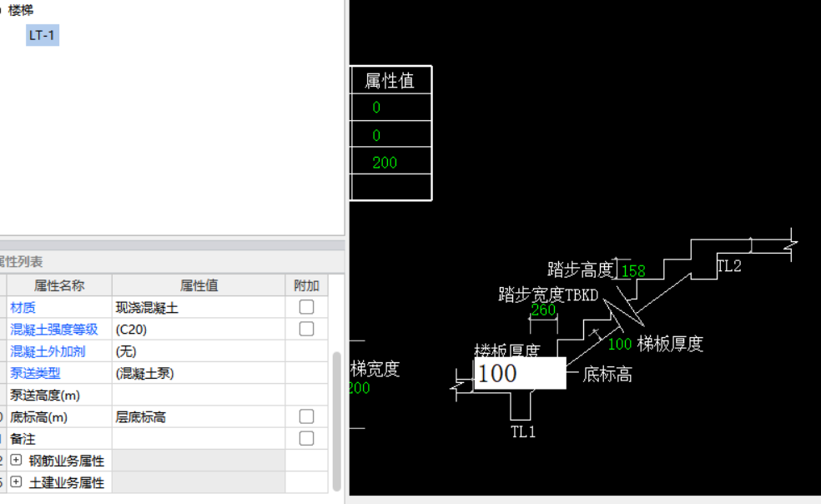Click the 泵送高度(m) property name
Viewport: 821px width, 504px height.
pos(45,396)
